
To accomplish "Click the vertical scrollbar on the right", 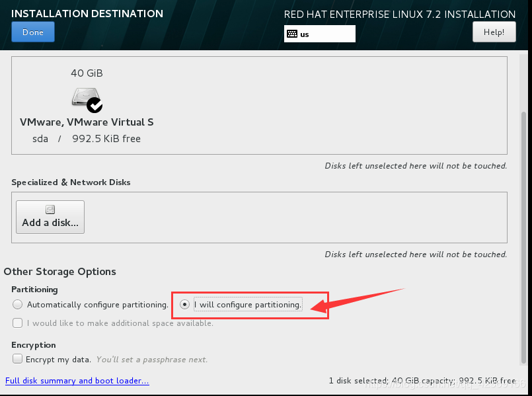I will coord(523,237).
